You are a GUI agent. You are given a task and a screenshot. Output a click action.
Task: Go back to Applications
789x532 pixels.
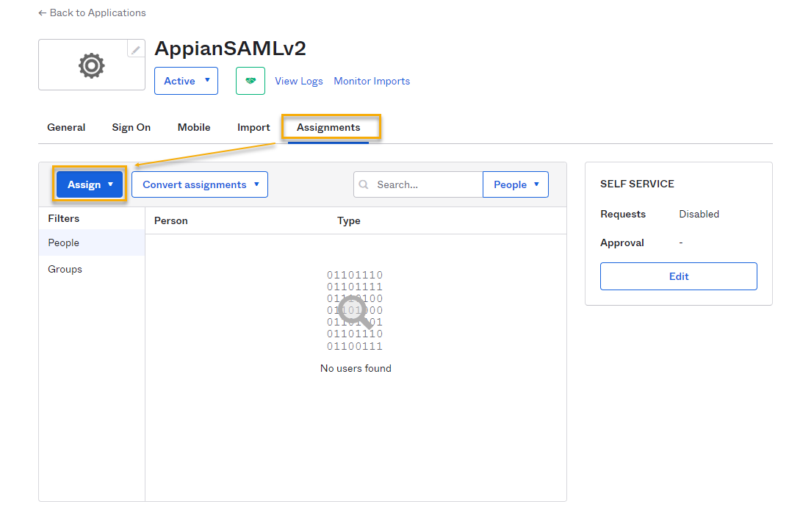92,12
